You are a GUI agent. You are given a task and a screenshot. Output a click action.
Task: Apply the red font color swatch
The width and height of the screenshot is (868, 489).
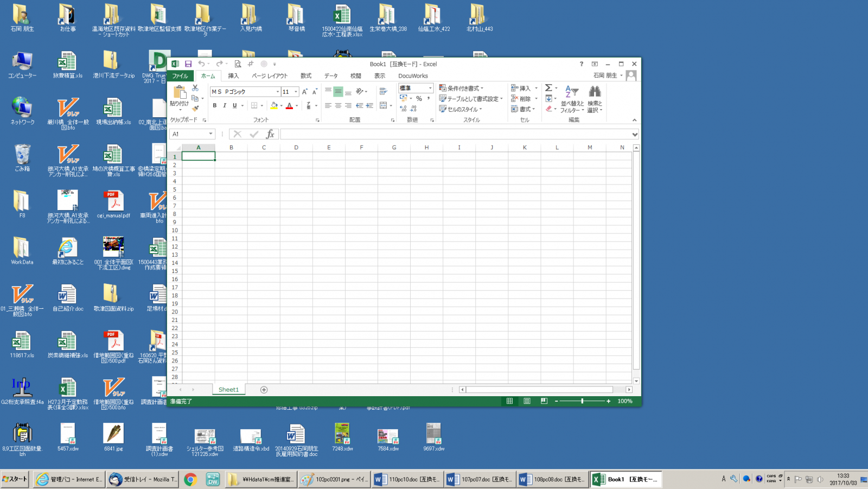tap(290, 106)
